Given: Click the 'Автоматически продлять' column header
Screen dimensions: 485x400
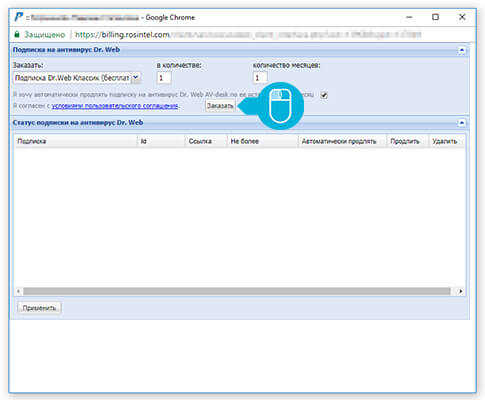Looking at the screenshot, I should (x=342, y=141).
